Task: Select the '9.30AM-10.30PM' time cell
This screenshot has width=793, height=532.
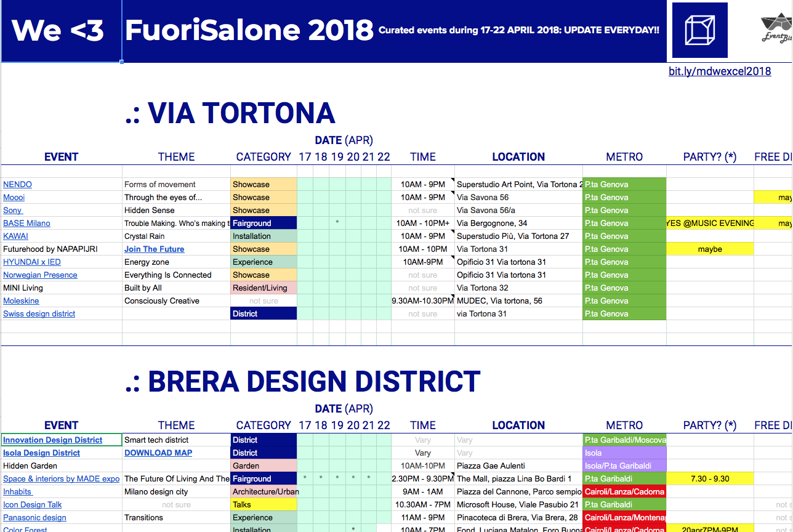Action: tap(423, 300)
